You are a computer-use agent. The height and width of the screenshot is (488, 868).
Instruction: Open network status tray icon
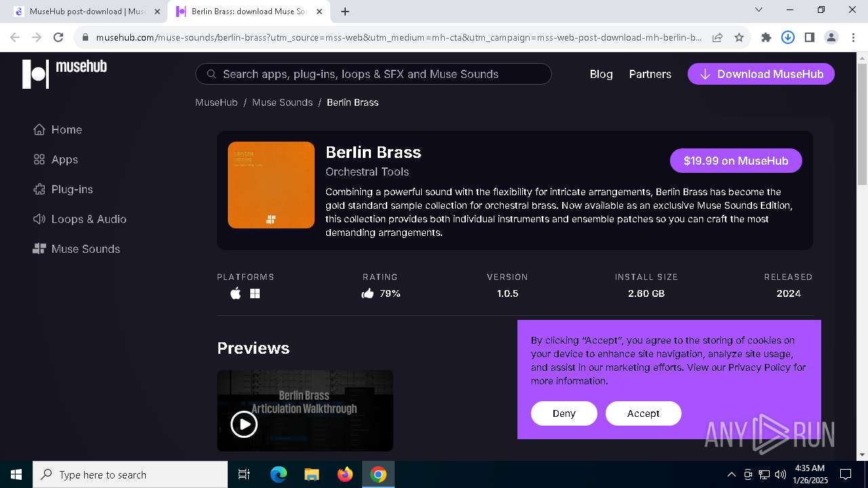point(764,474)
